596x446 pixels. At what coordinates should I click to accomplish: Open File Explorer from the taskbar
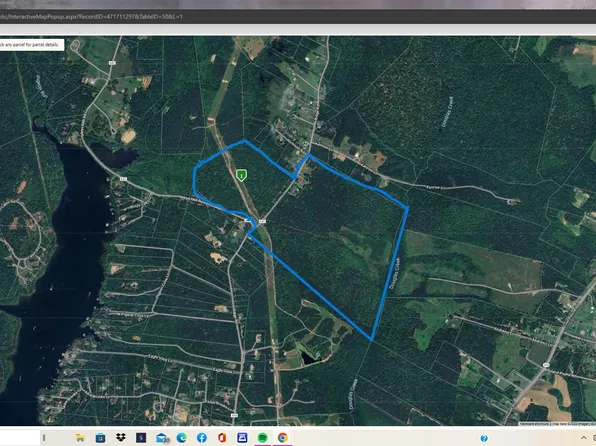[80, 438]
